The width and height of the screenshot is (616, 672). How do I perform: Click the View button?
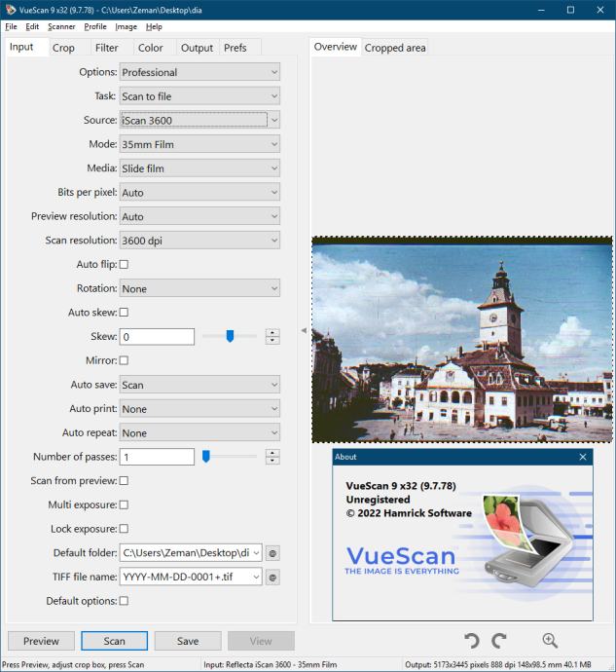261,641
